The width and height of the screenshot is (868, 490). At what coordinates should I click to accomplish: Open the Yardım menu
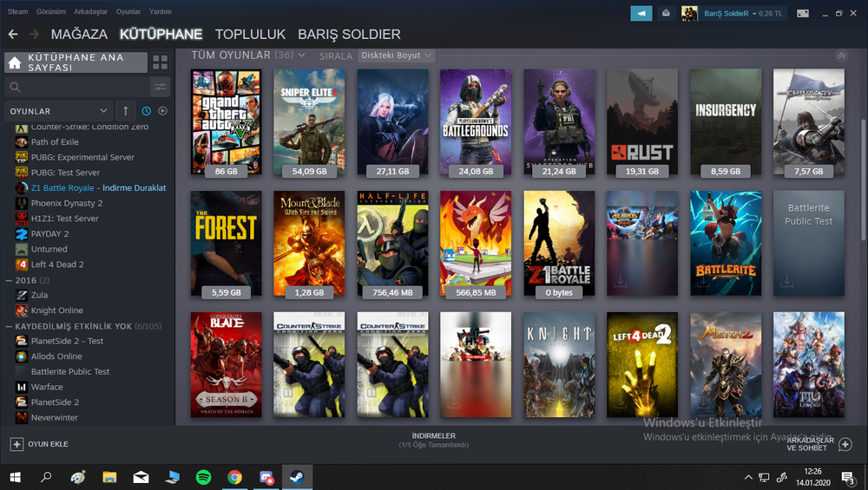(160, 11)
